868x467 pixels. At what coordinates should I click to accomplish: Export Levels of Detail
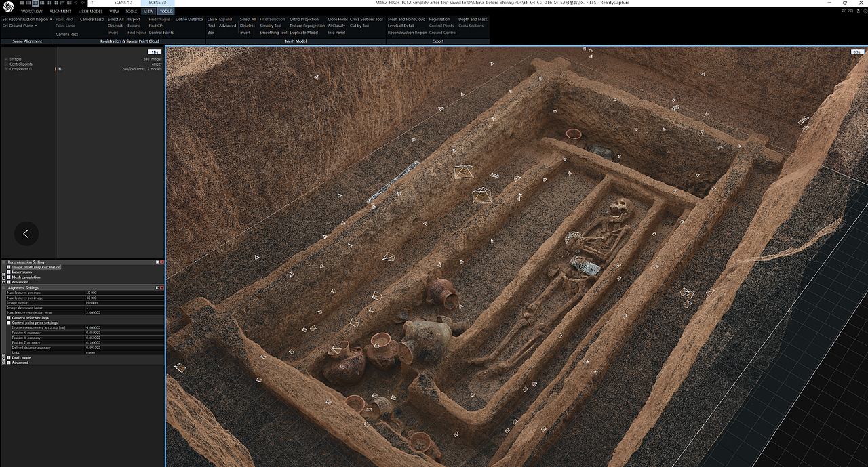pyautogui.click(x=401, y=26)
